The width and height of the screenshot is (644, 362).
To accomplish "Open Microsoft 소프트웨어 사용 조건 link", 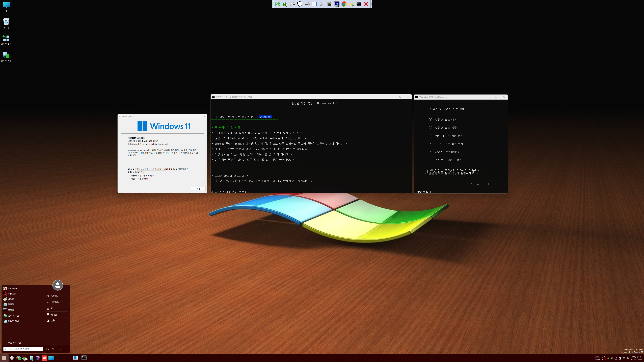I will point(151,169).
